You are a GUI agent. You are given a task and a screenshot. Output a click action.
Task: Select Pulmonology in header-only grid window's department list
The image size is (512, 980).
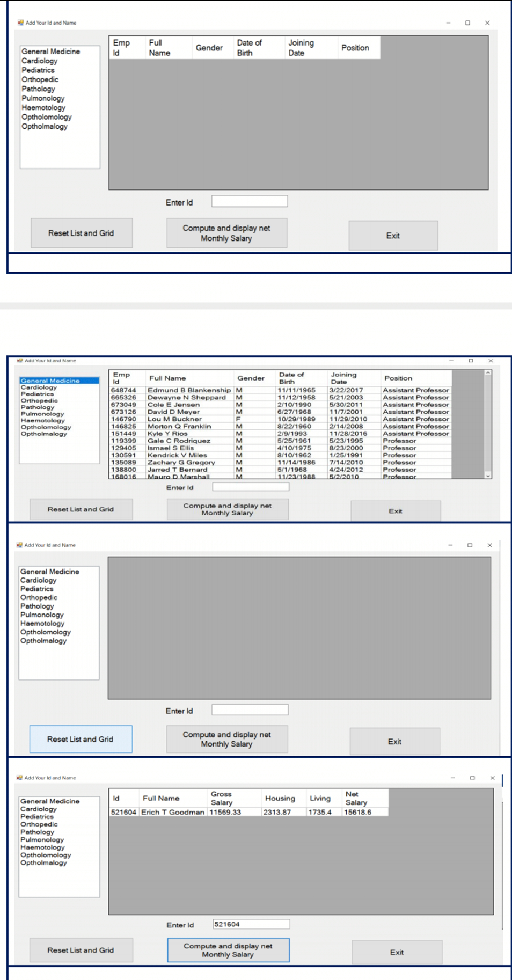(43, 98)
